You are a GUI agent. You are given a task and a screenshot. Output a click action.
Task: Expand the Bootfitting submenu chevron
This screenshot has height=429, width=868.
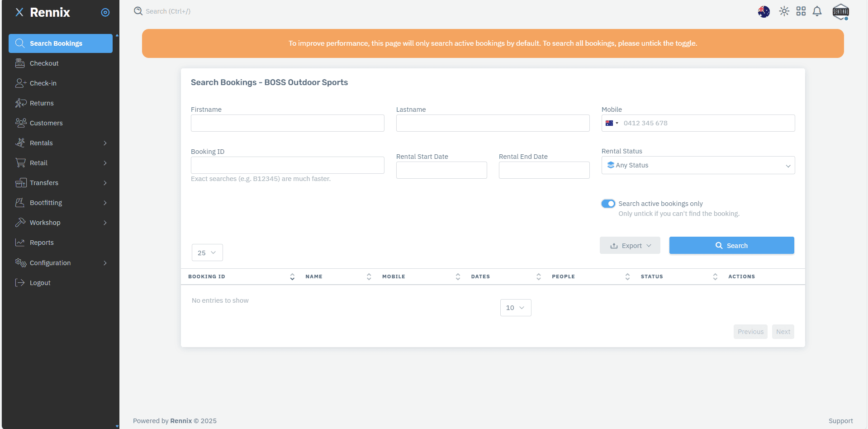click(x=105, y=203)
